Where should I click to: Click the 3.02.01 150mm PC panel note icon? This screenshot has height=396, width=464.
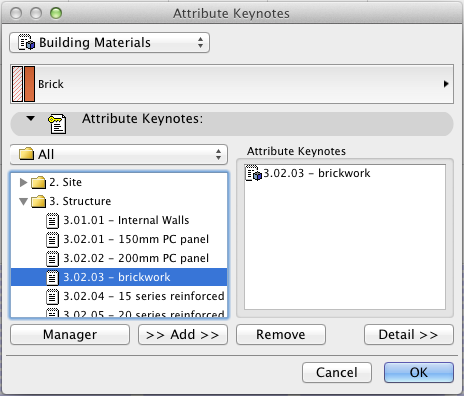52,240
